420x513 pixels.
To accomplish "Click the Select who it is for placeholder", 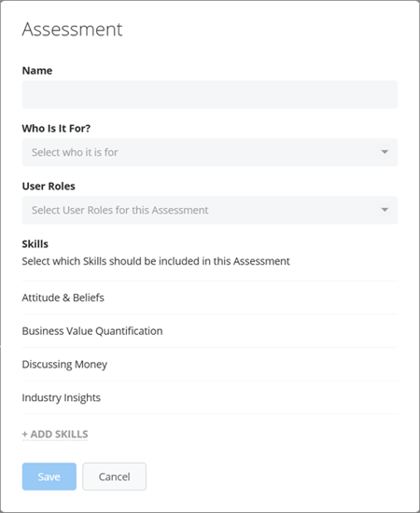I will point(75,152).
